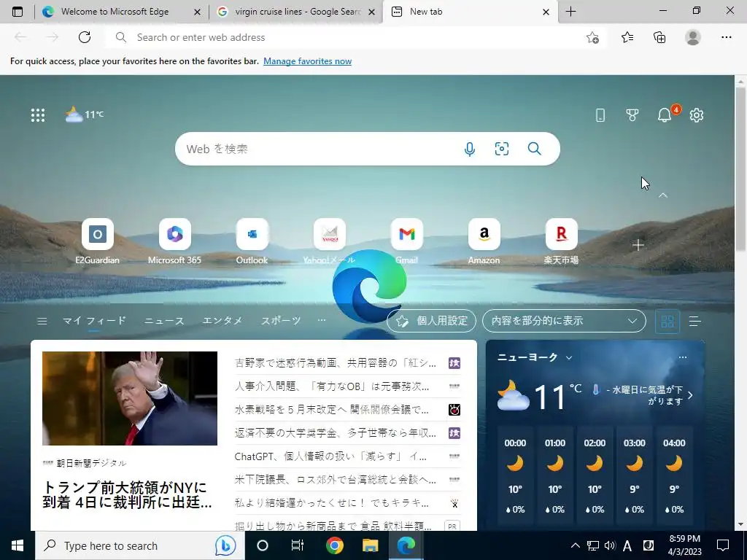Open the 楽天市場 quick link

[561, 241]
